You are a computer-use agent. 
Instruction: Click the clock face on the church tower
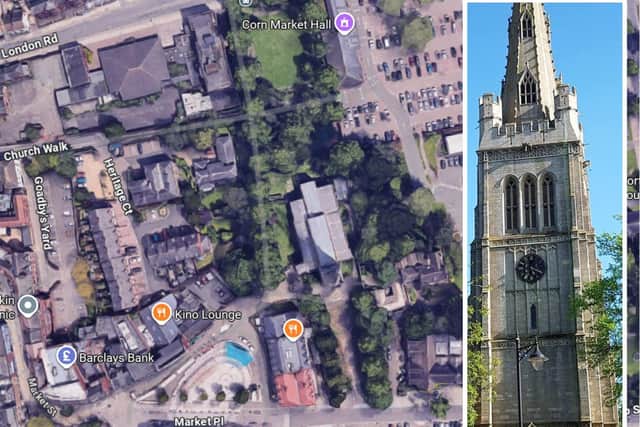(x=530, y=268)
